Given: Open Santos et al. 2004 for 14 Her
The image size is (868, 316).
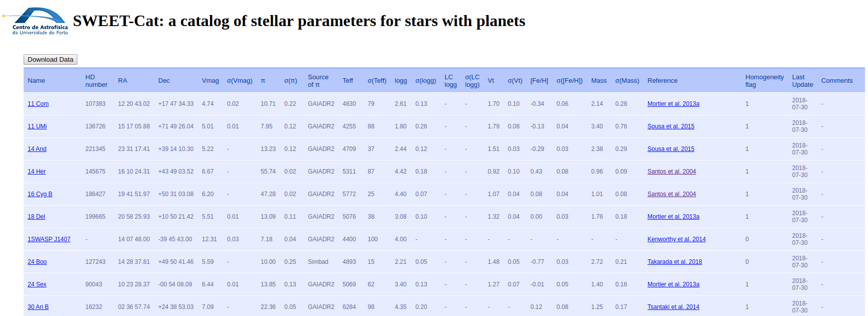Looking at the screenshot, I should 672,172.
